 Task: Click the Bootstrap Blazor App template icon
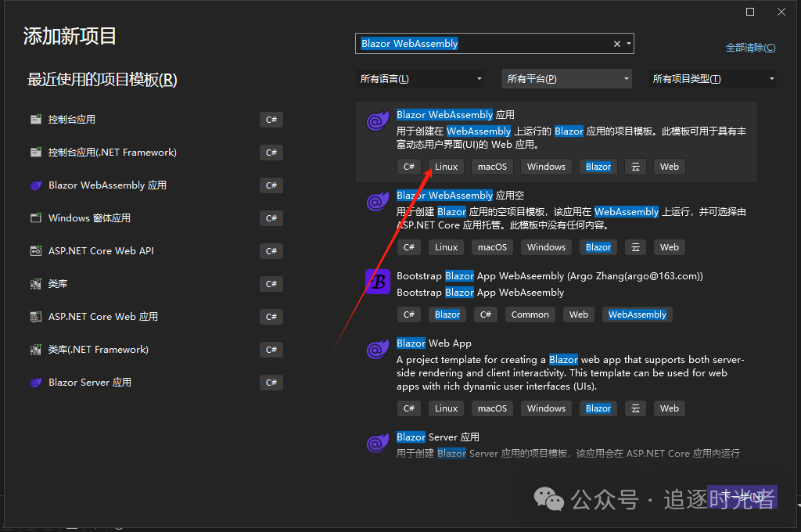378,282
